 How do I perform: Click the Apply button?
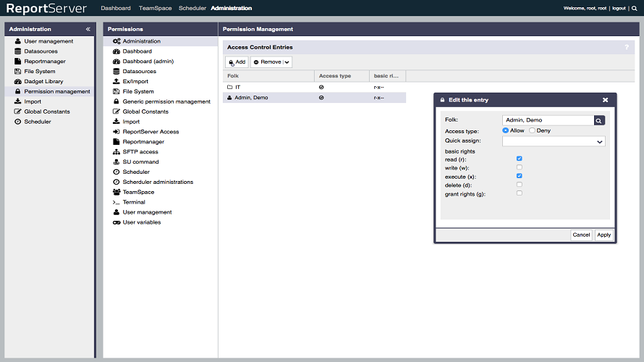(x=603, y=235)
